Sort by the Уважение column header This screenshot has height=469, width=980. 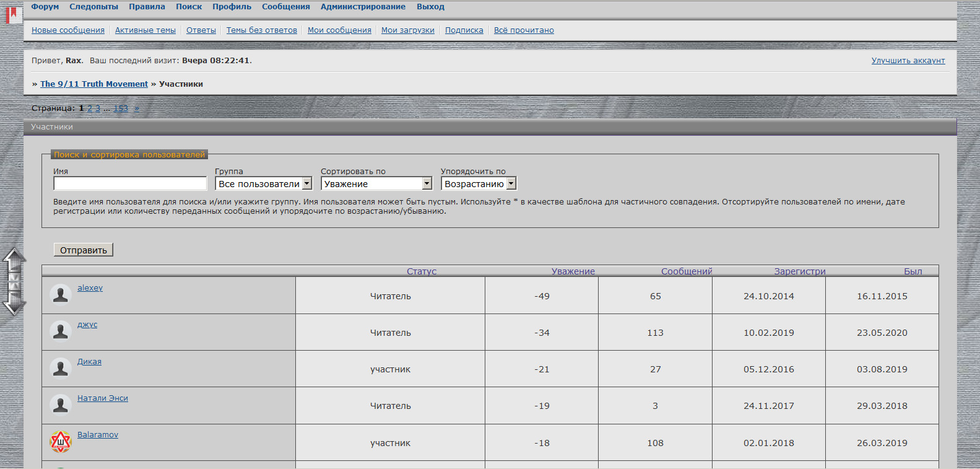573,271
